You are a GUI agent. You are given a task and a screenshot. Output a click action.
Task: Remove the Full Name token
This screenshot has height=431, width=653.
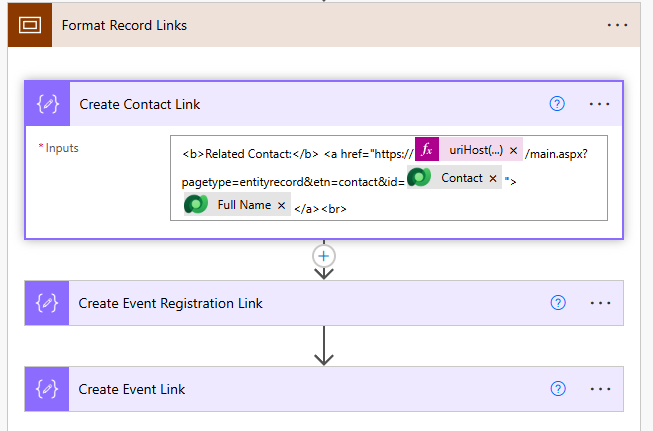(281, 205)
